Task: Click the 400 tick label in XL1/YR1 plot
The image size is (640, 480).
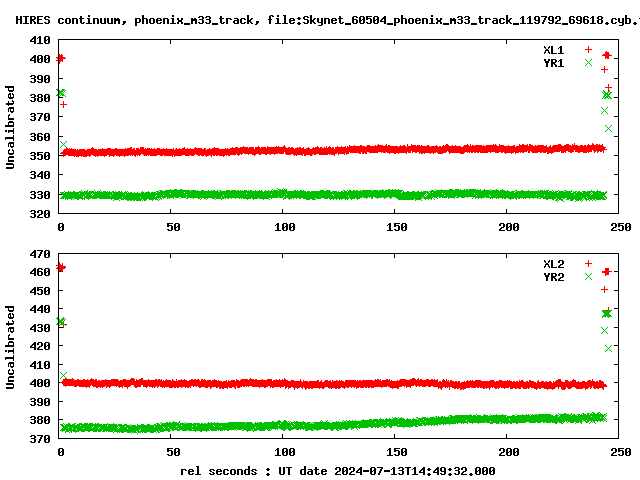Action: pos(40,59)
